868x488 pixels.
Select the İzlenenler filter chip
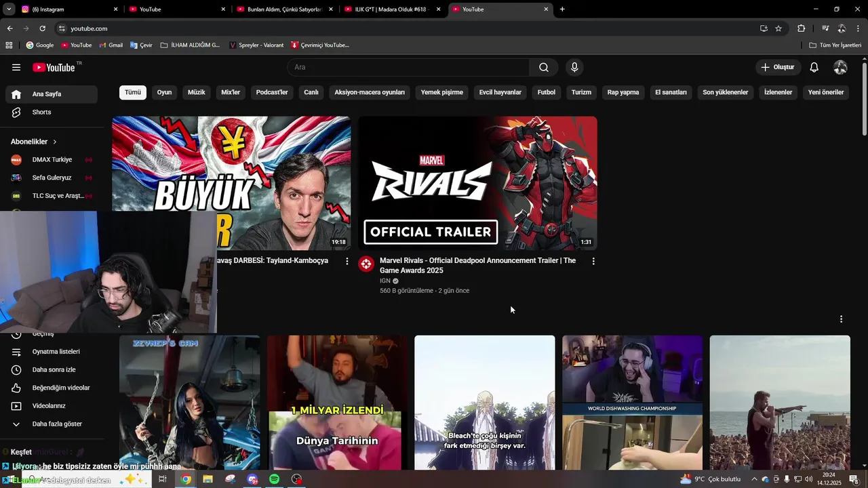coord(778,92)
